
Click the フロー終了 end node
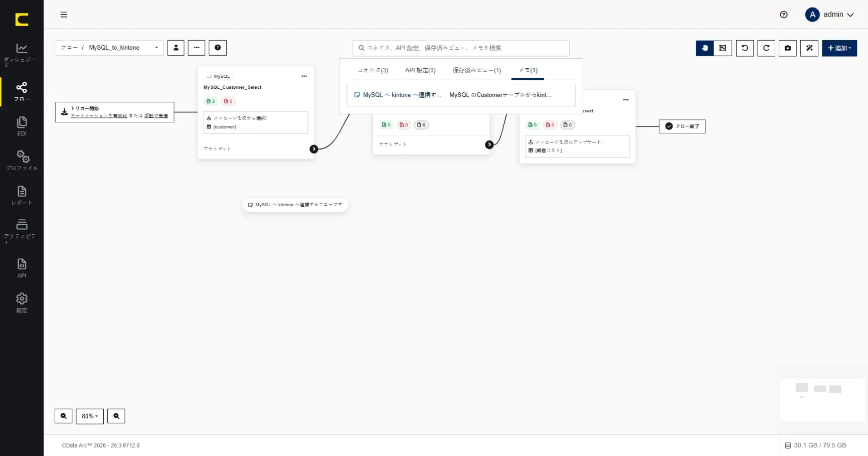click(682, 126)
